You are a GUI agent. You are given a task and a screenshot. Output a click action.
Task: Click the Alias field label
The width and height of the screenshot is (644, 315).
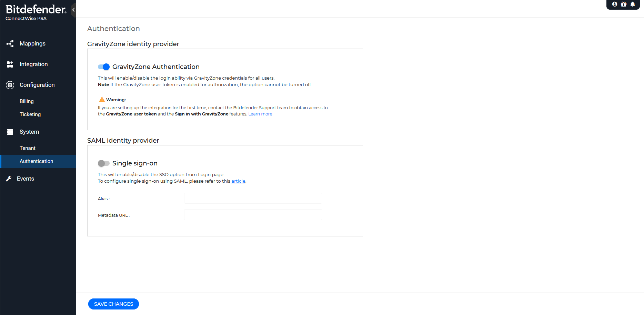[x=104, y=199]
